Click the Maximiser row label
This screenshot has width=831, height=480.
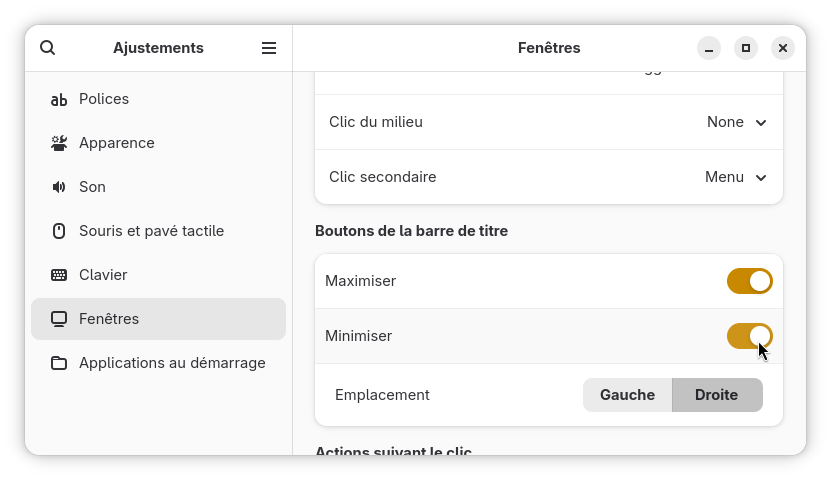360,281
